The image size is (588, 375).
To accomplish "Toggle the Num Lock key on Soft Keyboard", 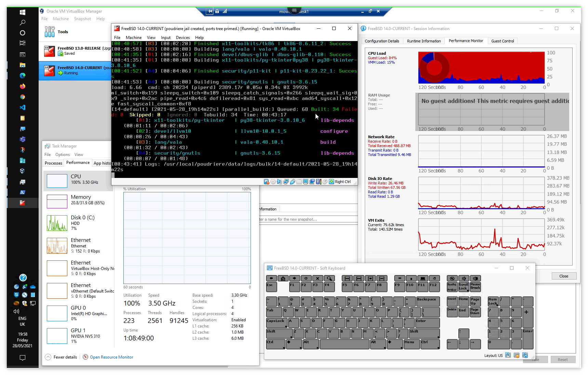I will 493,301.
